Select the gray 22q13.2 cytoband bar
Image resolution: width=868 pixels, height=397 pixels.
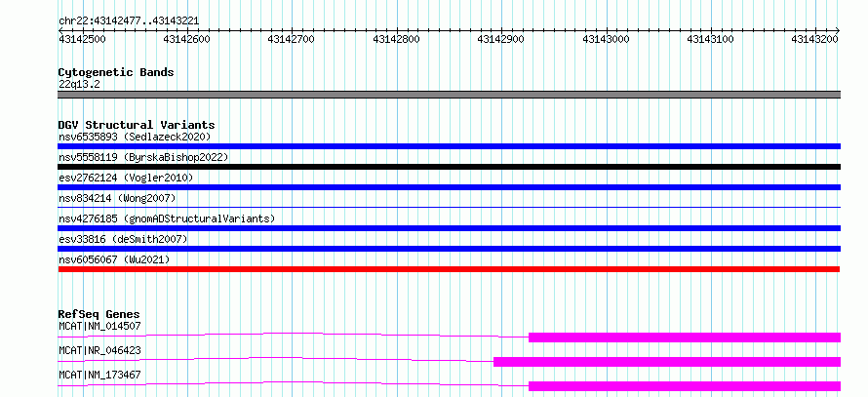pos(449,95)
